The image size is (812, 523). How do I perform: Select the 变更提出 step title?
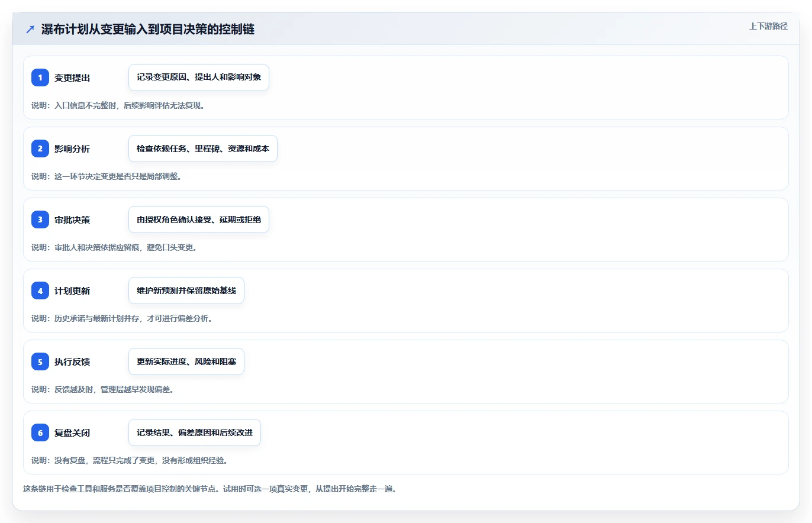click(72, 78)
